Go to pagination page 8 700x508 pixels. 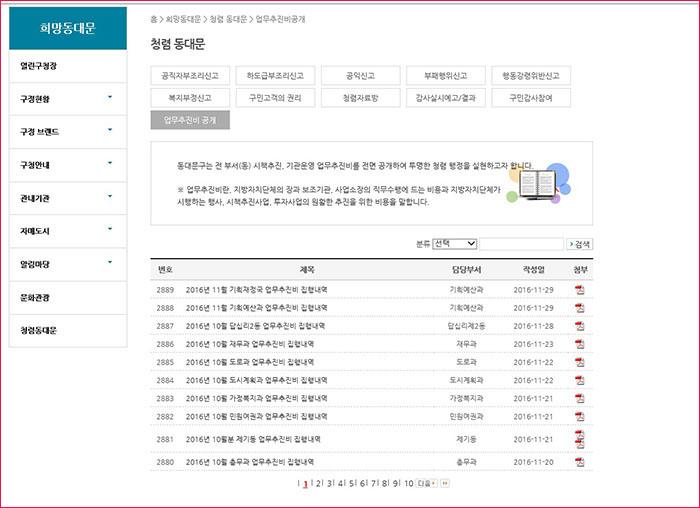pos(385,483)
